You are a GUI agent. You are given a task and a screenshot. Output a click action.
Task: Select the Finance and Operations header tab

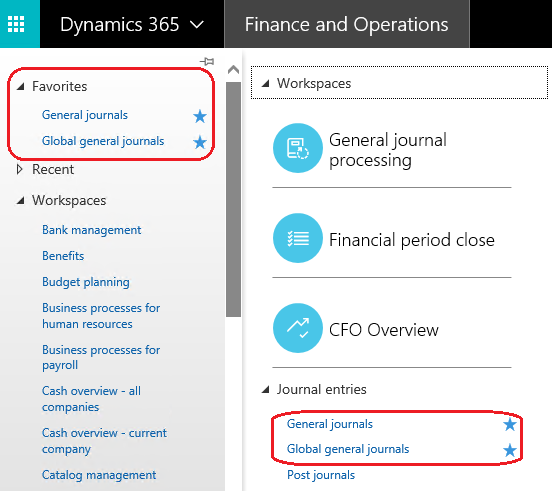point(347,24)
